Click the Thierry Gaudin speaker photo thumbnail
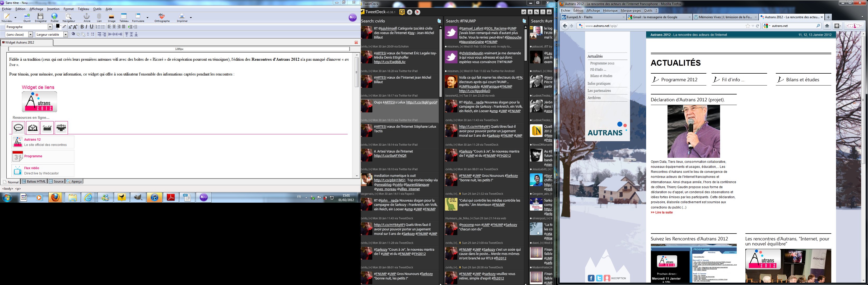 [693, 132]
